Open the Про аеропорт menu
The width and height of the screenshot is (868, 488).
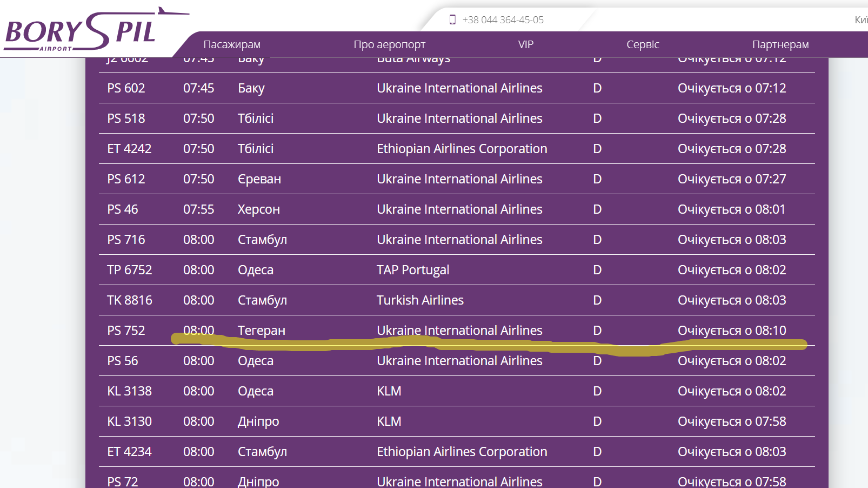click(389, 44)
